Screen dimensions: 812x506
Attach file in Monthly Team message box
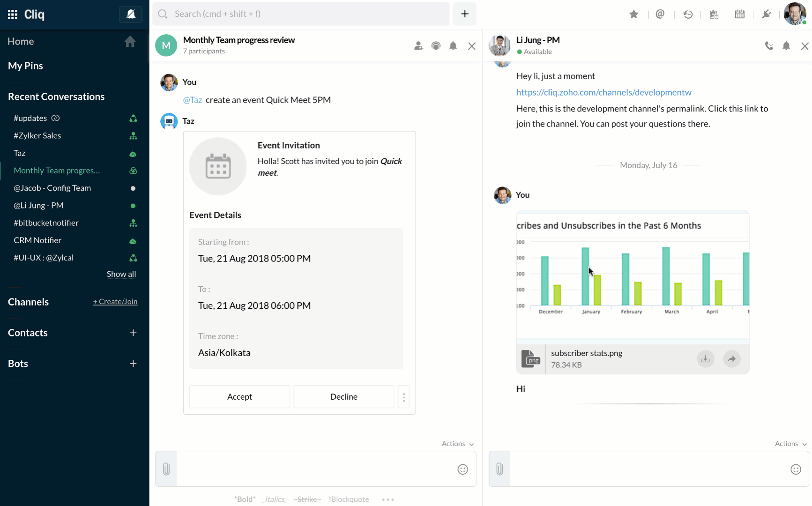point(166,469)
